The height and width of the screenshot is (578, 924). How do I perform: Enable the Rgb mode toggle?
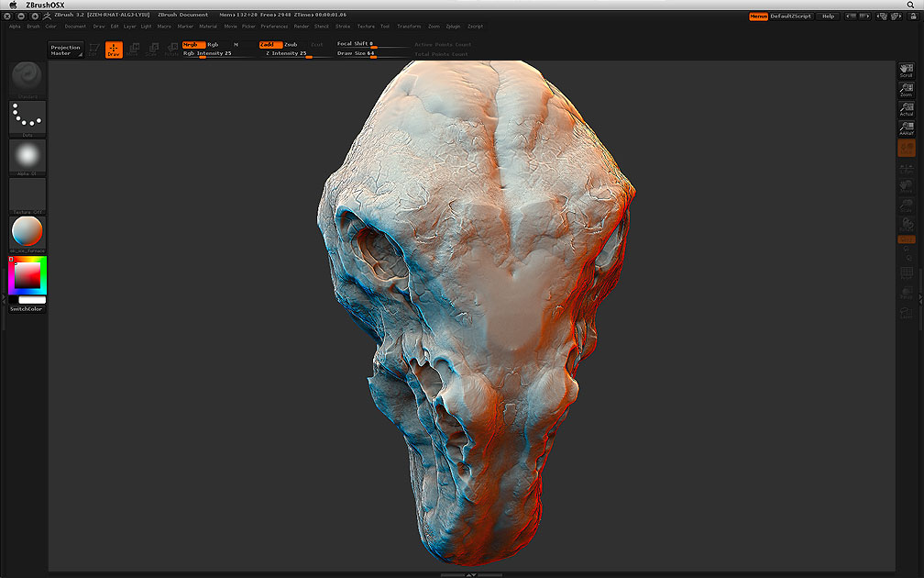click(x=213, y=45)
